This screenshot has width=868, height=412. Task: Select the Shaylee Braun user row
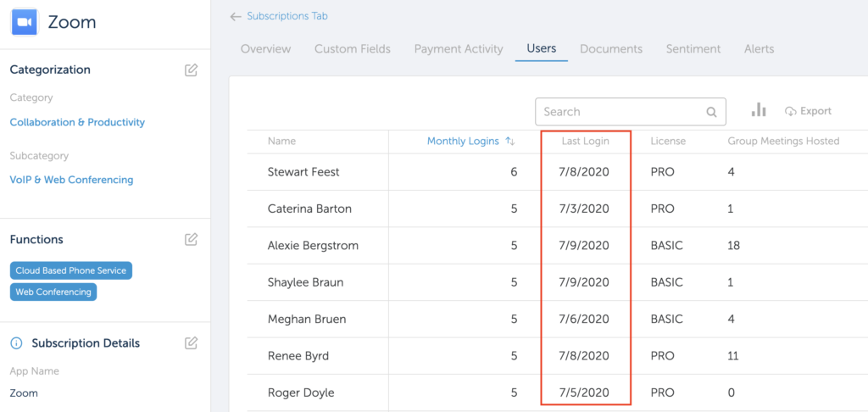pyautogui.click(x=558, y=282)
